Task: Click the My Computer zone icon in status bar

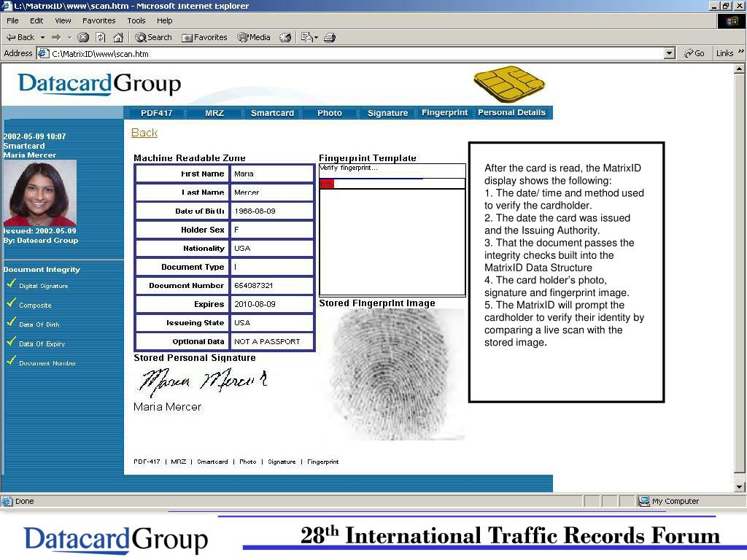Action: [x=643, y=501]
